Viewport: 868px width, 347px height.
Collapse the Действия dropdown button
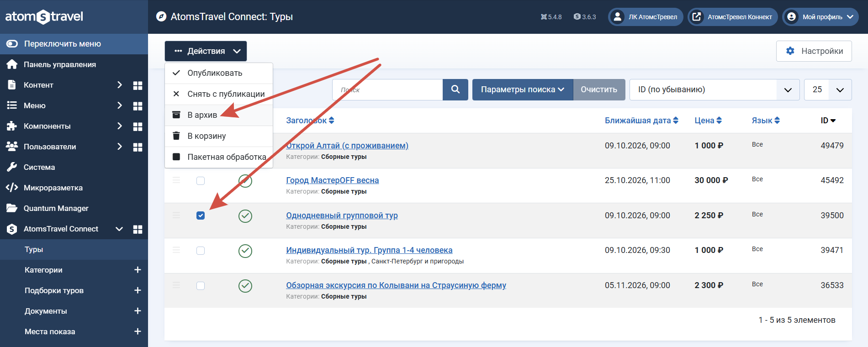(206, 51)
